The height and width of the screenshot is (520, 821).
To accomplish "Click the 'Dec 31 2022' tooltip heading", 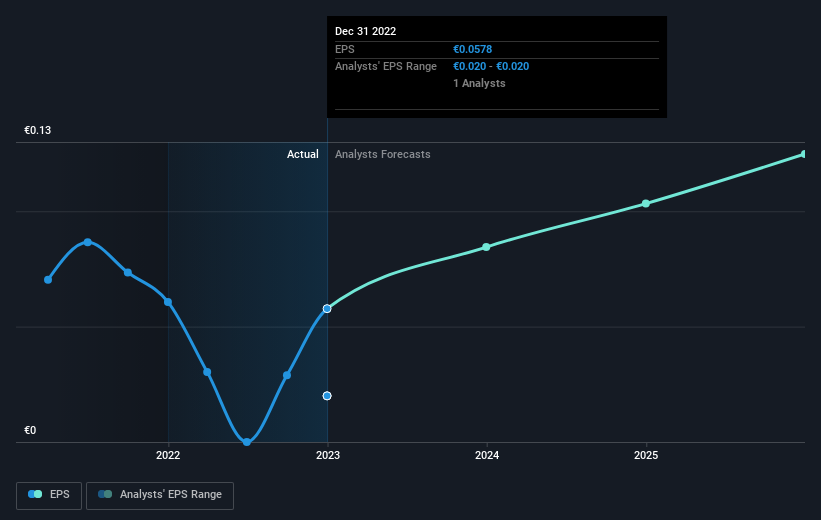I will click(365, 31).
